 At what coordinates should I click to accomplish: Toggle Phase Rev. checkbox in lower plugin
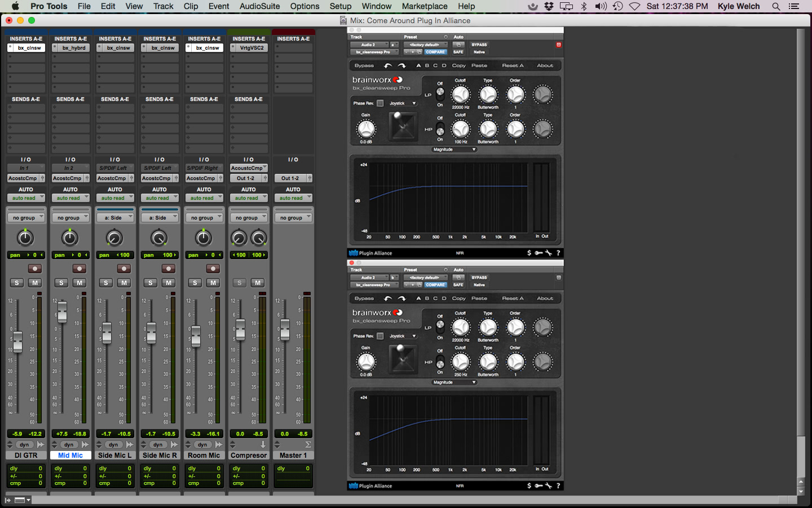pos(380,336)
